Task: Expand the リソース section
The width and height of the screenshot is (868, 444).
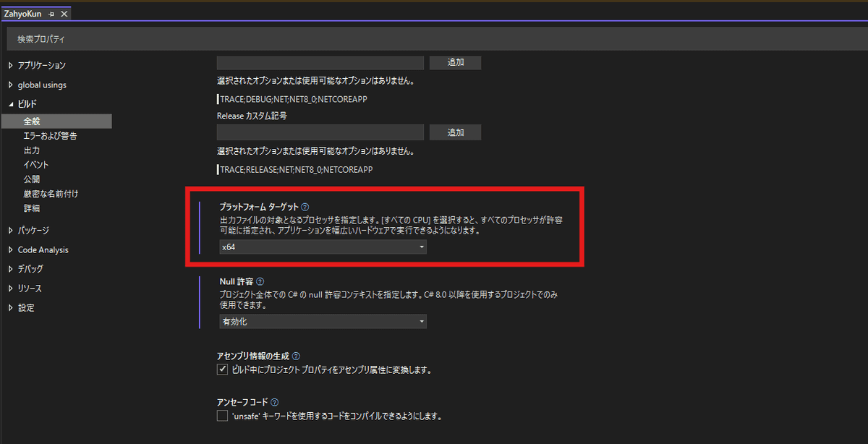Action: 10,289
